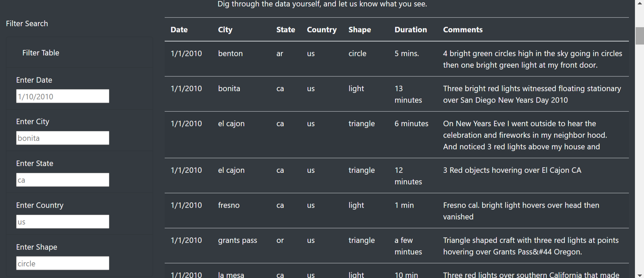Sort the table by the Date column
Image resolution: width=644 pixels, height=278 pixels.
coord(179,29)
